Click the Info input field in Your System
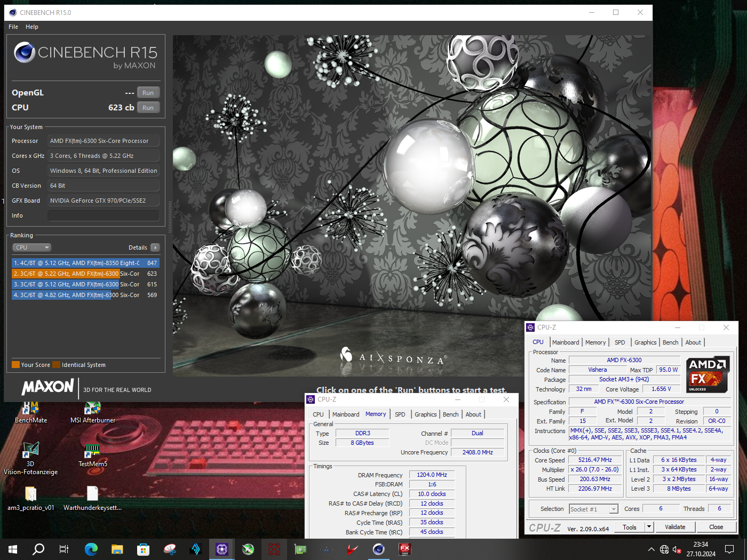 (104, 215)
